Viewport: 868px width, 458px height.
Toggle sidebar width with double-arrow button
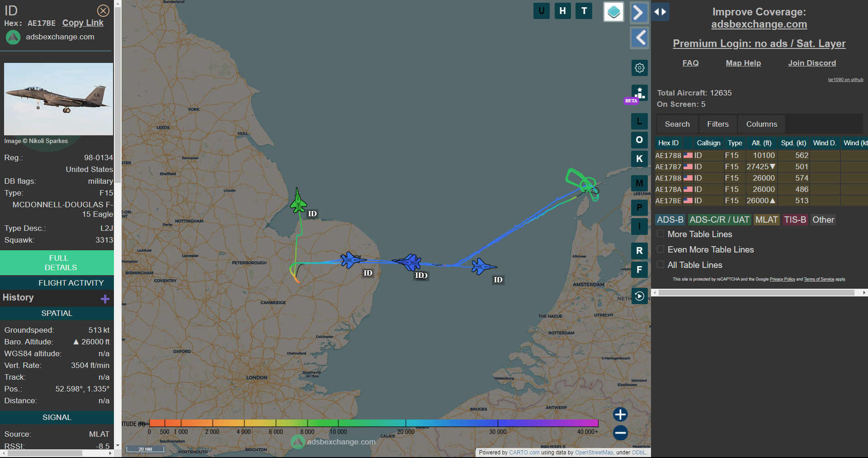[x=660, y=12]
